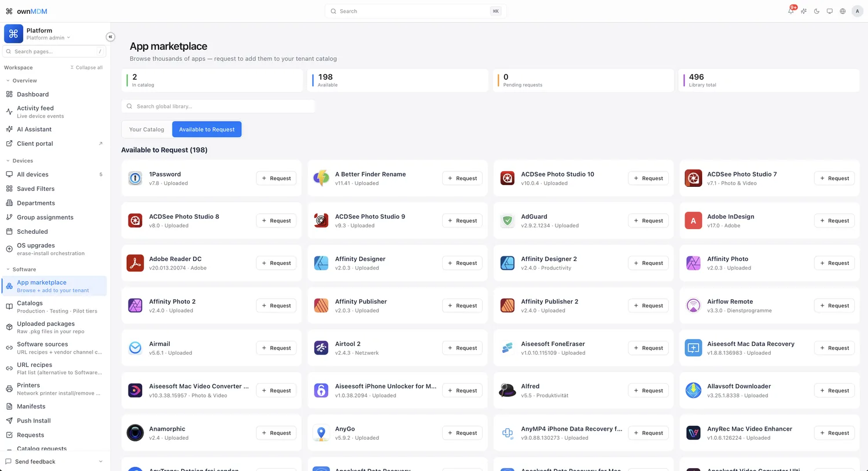This screenshot has width=868, height=471.
Task: Click the ownMDM logo
Action: tap(26, 11)
